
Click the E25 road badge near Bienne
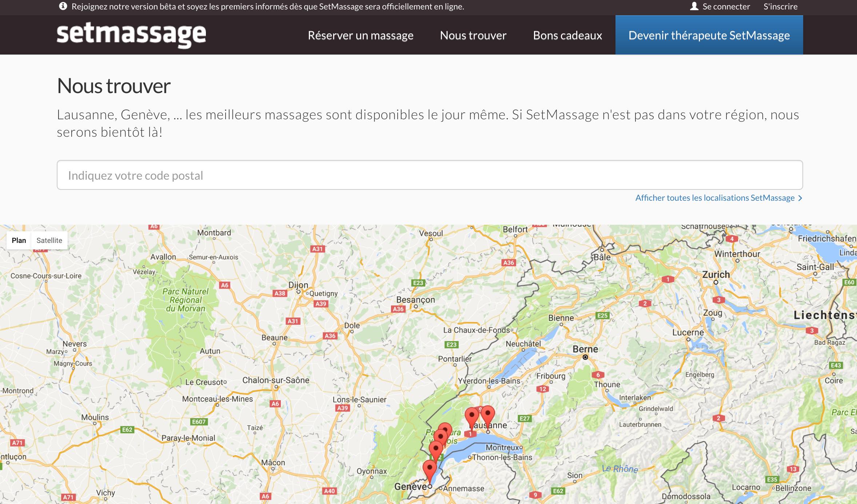(x=602, y=315)
